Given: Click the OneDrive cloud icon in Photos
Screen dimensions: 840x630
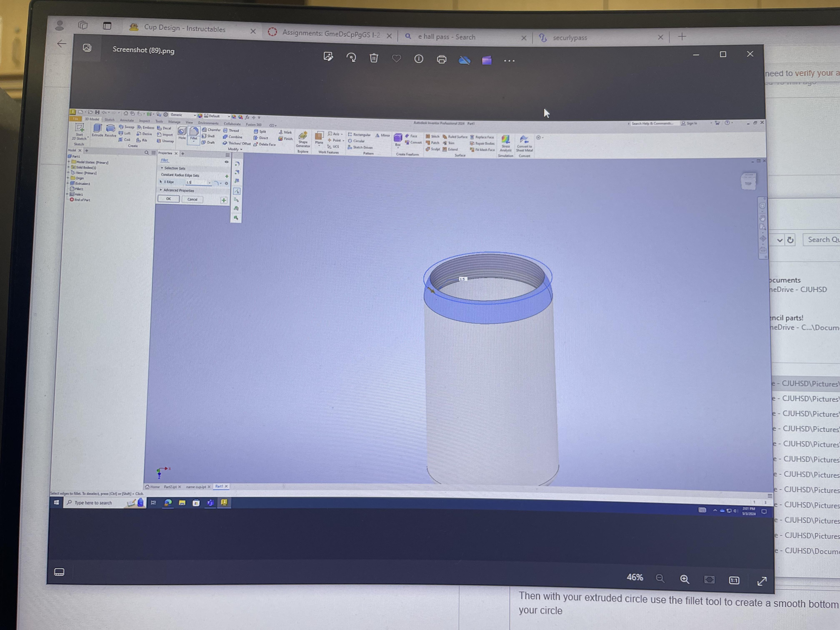Looking at the screenshot, I should [x=464, y=60].
